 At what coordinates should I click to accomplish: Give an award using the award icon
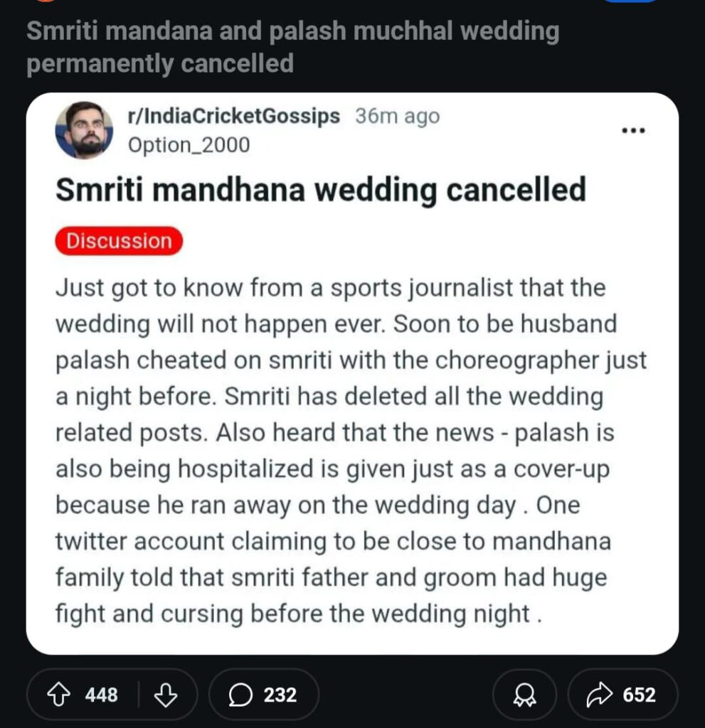click(x=525, y=695)
